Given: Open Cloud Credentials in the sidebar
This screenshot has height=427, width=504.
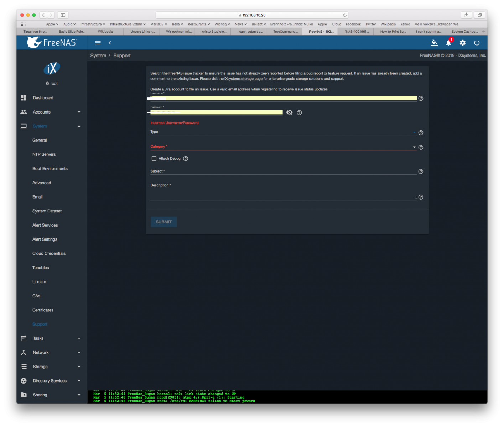Looking at the screenshot, I should pos(49,254).
